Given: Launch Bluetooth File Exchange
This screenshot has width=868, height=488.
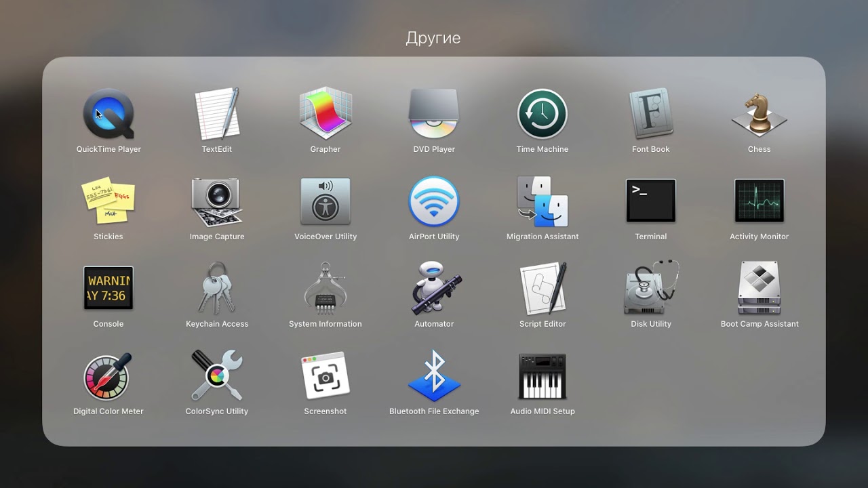Looking at the screenshot, I should point(434,376).
